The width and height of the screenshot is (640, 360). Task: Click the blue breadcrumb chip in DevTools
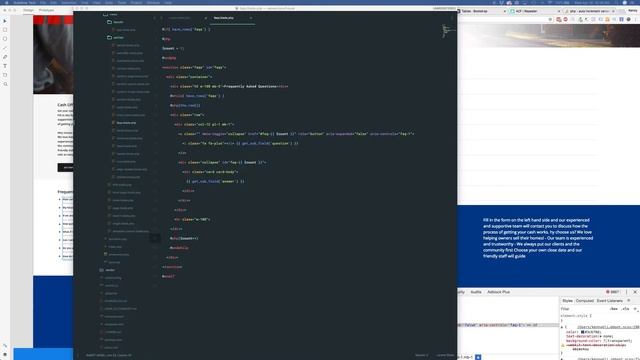[x=478, y=357]
